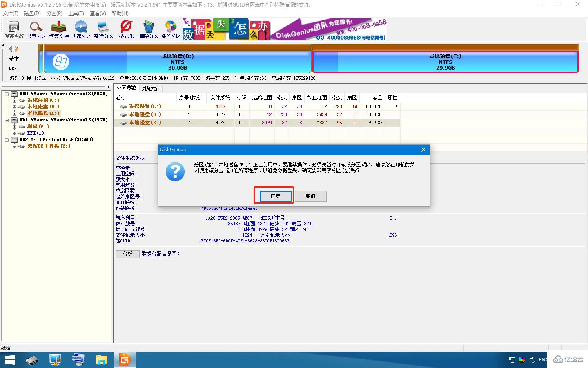Expand the 本地磁盘 (E:) tree node
Screen dimensions: 588x368
tap(14, 114)
